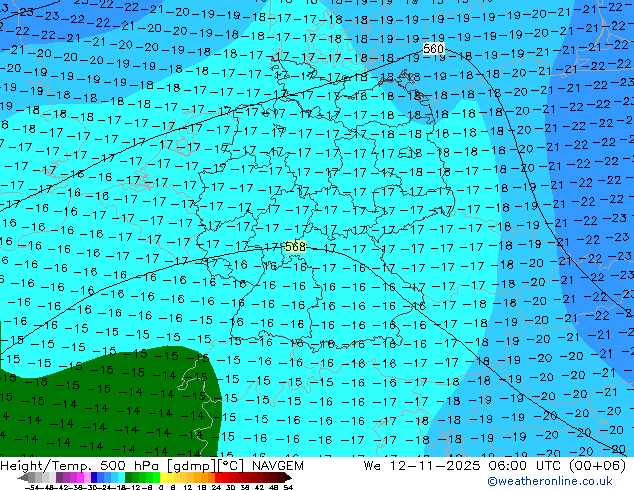The width and height of the screenshot is (634, 490).
Task: Click the "-54" value on the legend scale
Action: tap(32, 487)
